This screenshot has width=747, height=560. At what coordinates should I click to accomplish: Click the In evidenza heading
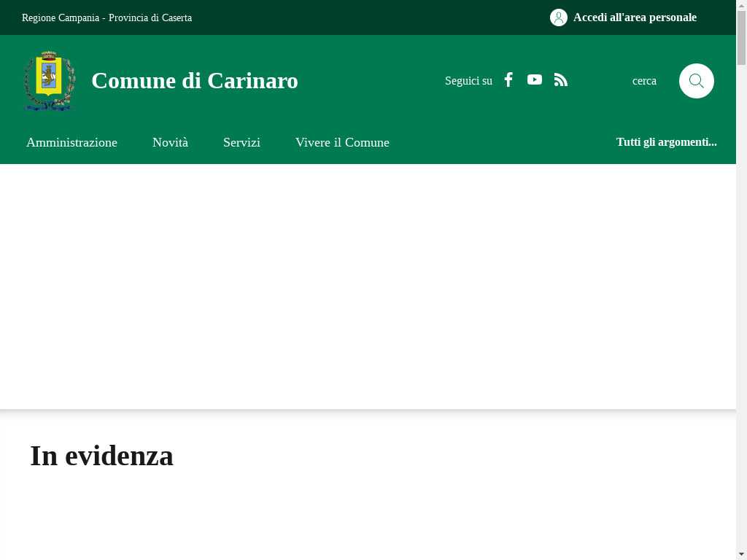101,456
